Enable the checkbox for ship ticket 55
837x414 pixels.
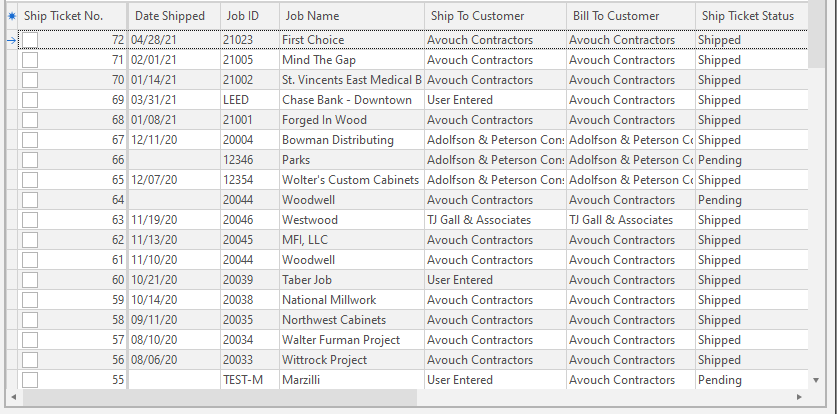pos(30,380)
